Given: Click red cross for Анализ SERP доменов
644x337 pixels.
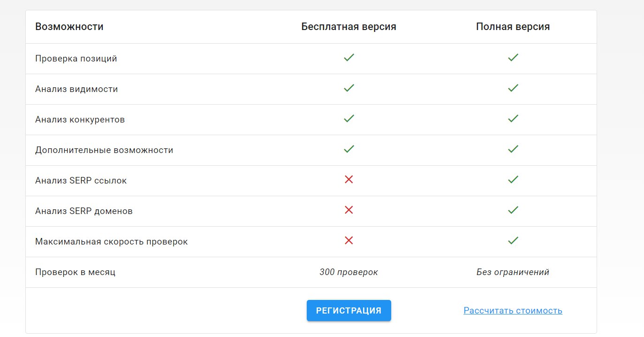Looking at the screenshot, I should 349,210.
